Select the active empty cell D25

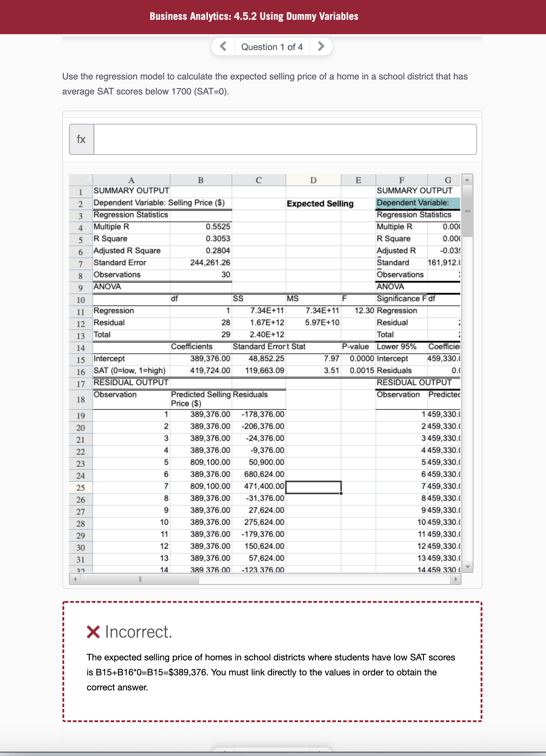313,487
